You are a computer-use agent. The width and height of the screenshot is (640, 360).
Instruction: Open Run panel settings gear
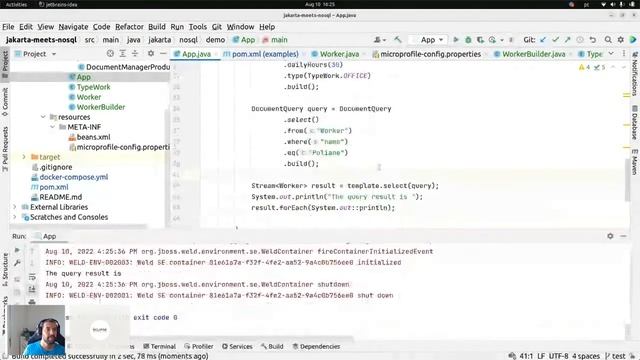pyautogui.click(x=610, y=236)
